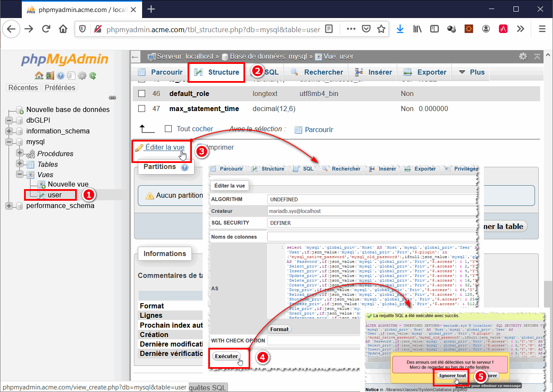This screenshot has height=392, width=553.
Task: Open the Firefox home page icon
Action: (63, 29)
